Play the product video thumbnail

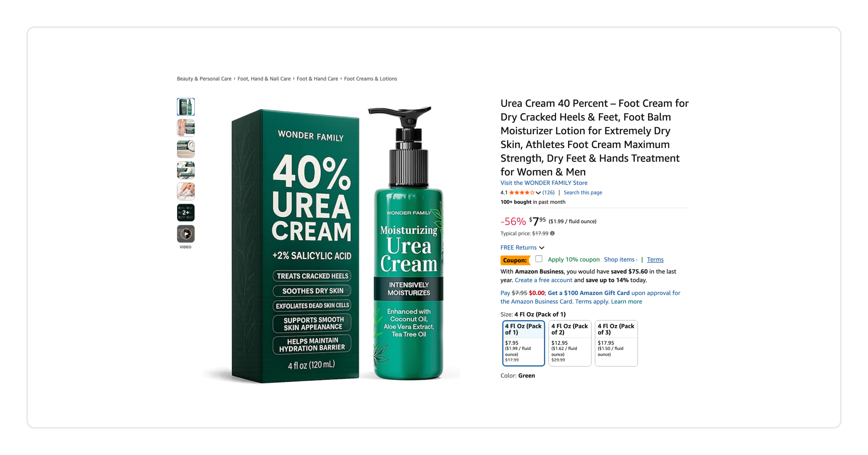[186, 234]
